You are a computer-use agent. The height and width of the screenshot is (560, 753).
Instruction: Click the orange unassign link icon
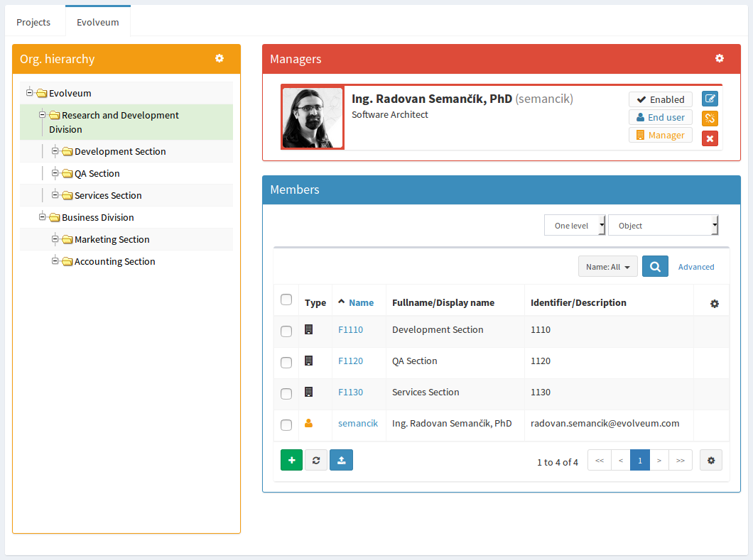click(710, 119)
